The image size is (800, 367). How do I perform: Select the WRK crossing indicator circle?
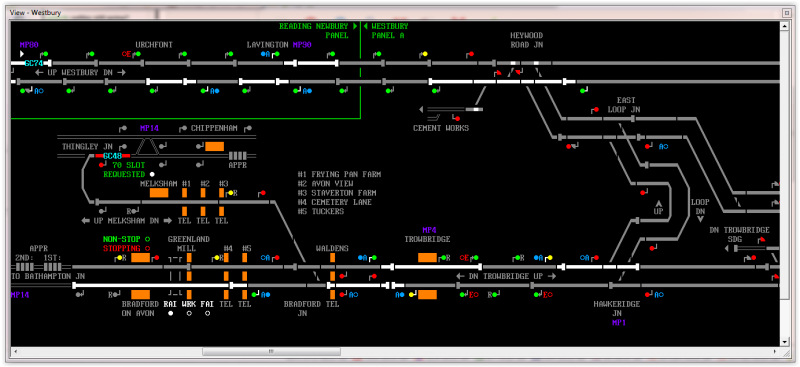point(189,313)
